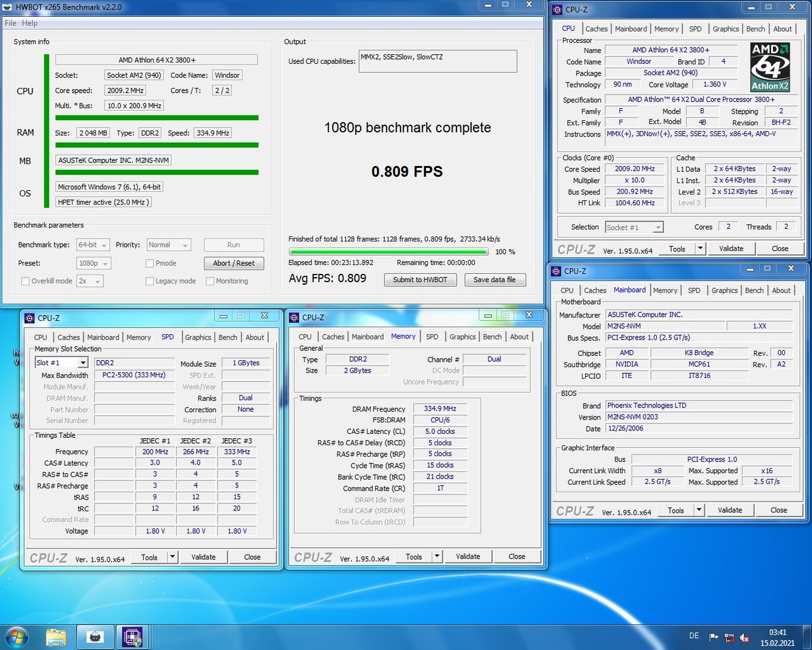Image resolution: width=812 pixels, height=650 pixels.
Task: Switch to Caches tab in CPU window
Action: point(596,29)
